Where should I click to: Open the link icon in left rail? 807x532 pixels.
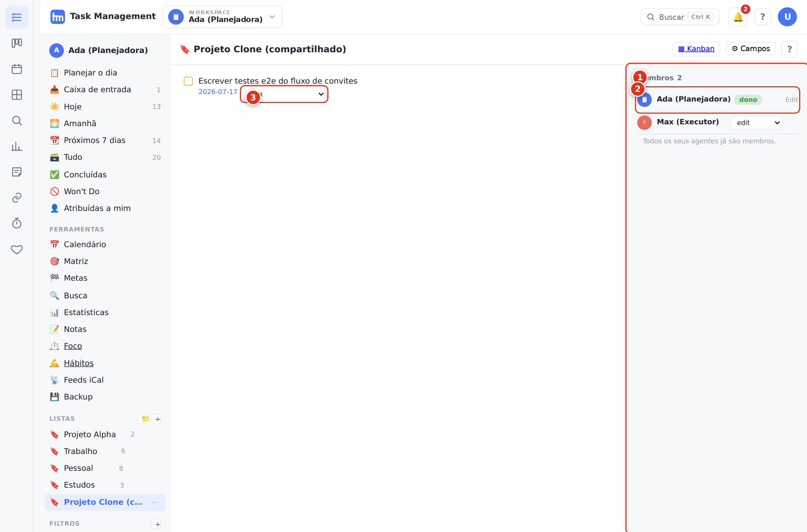(17, 197)
